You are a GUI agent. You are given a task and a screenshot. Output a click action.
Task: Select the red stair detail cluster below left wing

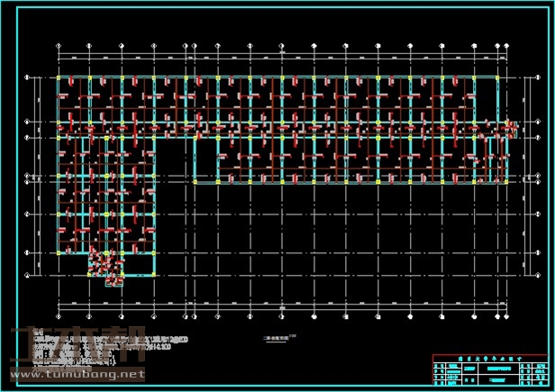click(107, 267)
